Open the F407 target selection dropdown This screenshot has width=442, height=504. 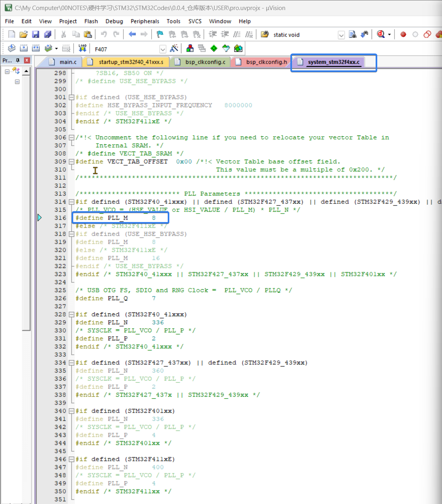pyautogui.click(x=162, y=49)
